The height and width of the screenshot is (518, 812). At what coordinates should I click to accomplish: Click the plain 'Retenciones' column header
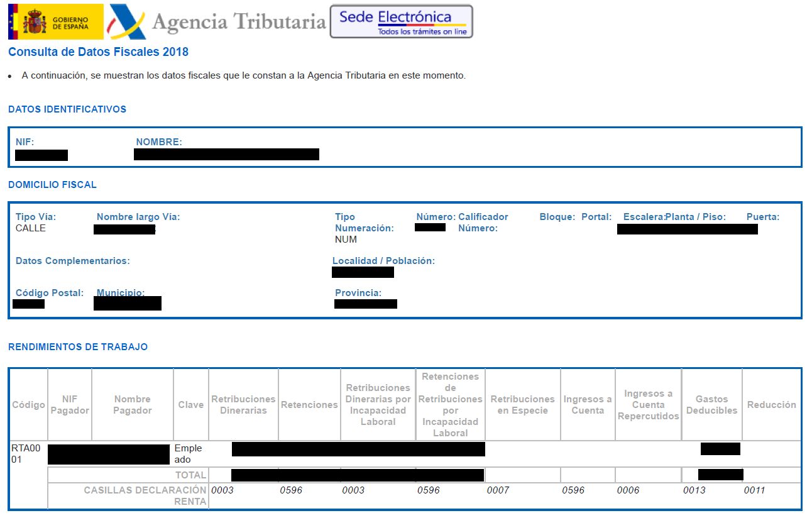click(309, 405)
